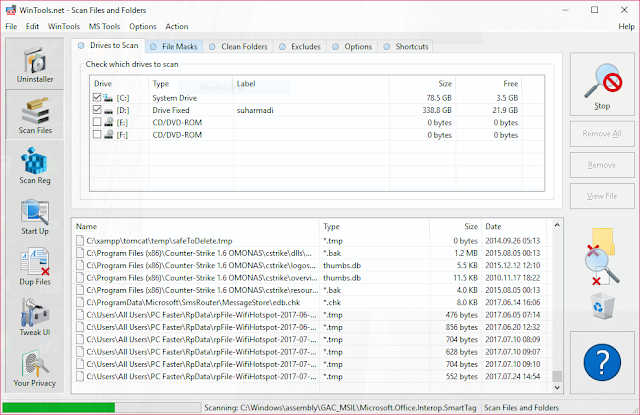Screen dimensions: 640x415
Task: Switch to the Options tab
Action: [352, 47]
